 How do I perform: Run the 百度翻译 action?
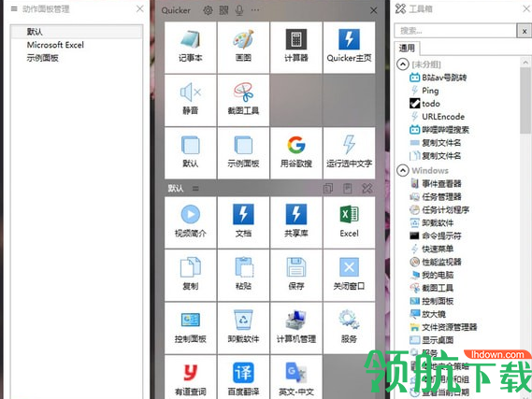pos(243,378)
